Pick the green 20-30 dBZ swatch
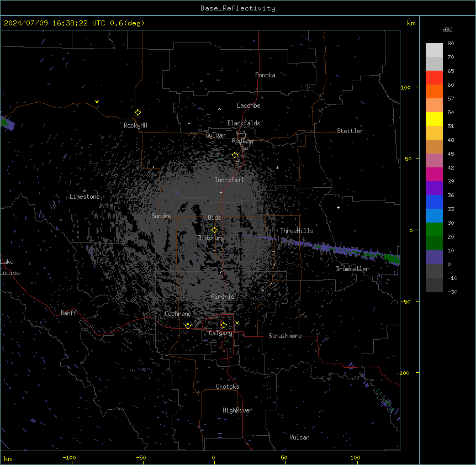This screenshot has width=476, height=465. pos(434,230)
